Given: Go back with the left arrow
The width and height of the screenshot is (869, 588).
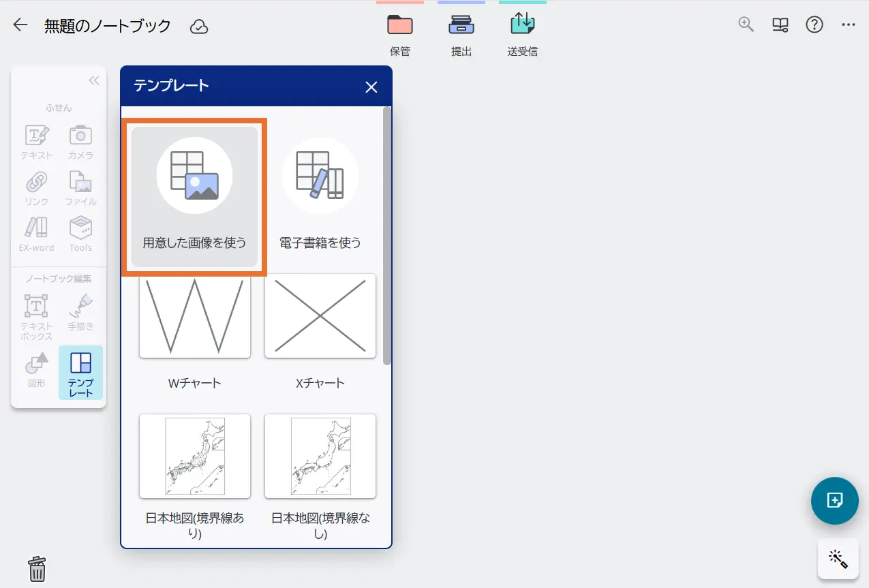Looking at the screenshot, I should point(20,26).
